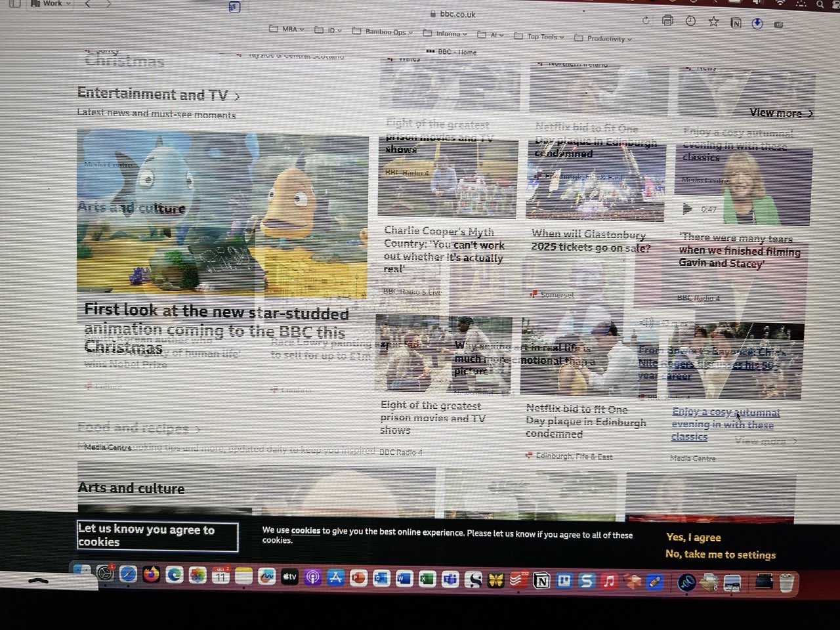
Task: Open Firefox in the dock
Action: pos(152,575)
